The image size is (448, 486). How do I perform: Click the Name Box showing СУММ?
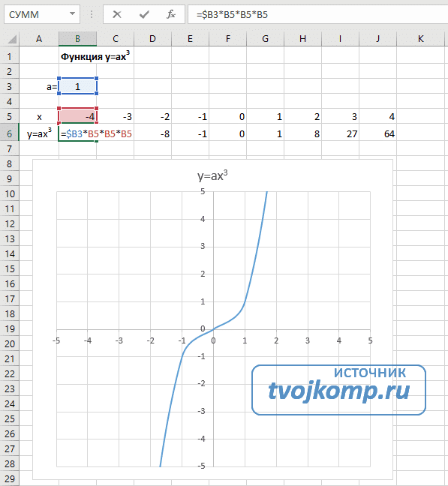click(42, 14)
